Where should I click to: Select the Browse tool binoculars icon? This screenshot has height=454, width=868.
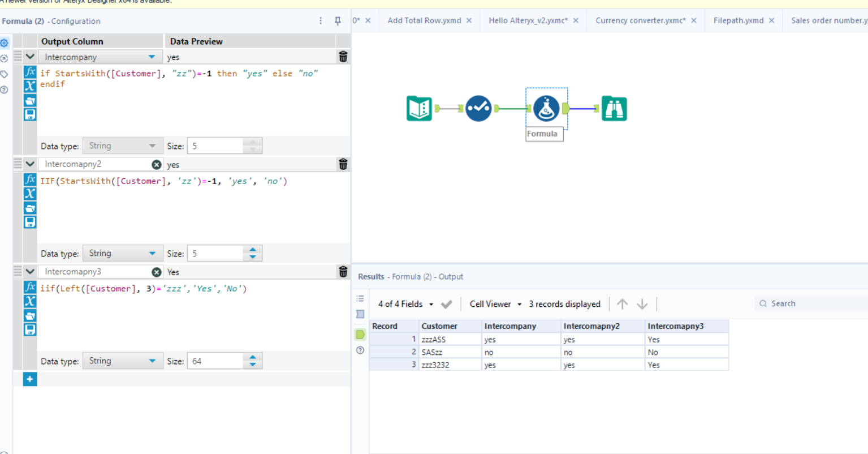coord(614,109)
